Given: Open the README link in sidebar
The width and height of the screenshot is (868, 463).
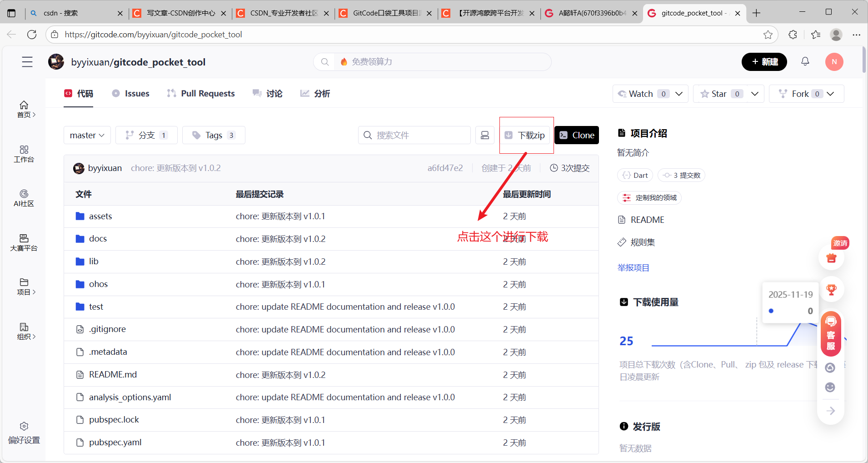Looking at the screenshot, I should pyautogui.click(x=641, y=220).
